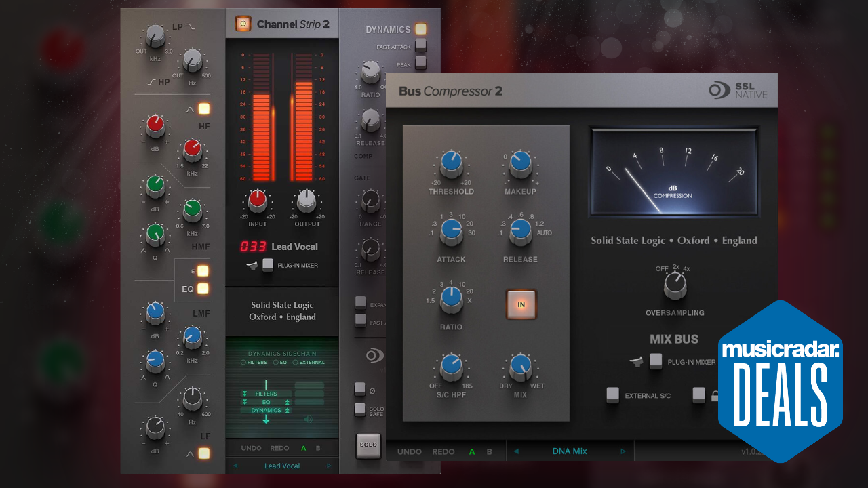Screen dimensions: 868x488
Task: Select preset slot A in Channel Strip
Action: pos(304,448)
